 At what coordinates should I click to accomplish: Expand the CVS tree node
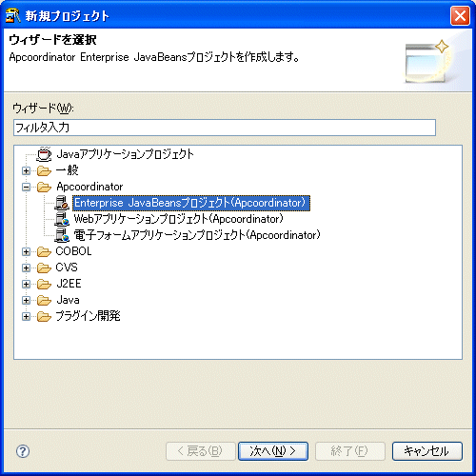click(27, 268)
